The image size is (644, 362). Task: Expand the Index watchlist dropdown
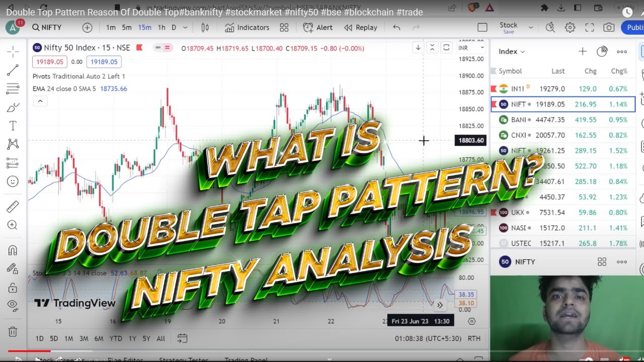pos(512,51)
